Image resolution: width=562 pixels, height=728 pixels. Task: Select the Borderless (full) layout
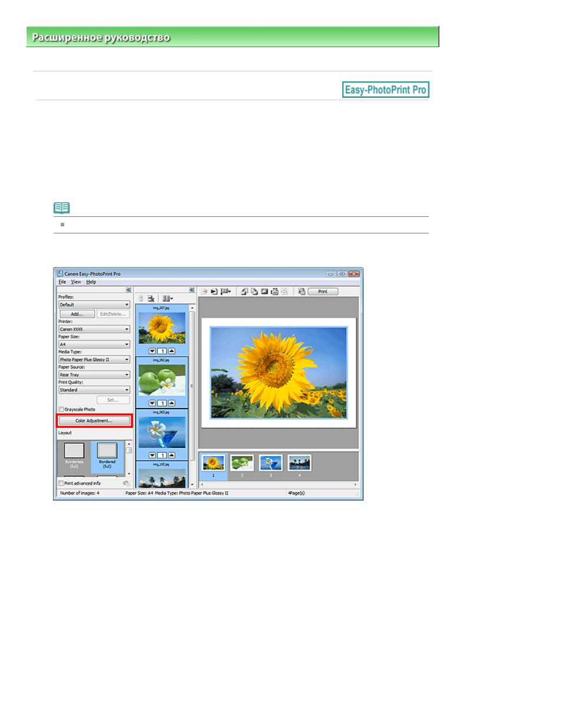[x=74, y=456]
